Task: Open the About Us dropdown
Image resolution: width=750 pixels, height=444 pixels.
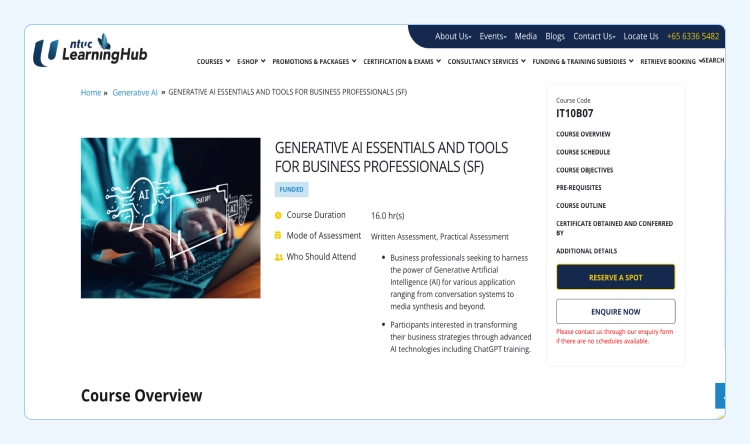Action: 453,36
